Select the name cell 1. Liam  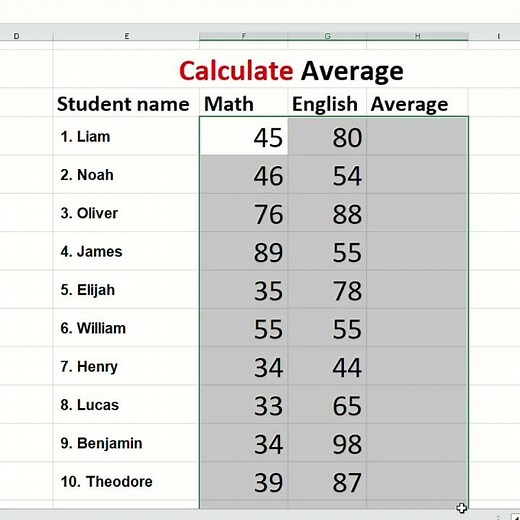pyautogui.click(x=126, y=136)
